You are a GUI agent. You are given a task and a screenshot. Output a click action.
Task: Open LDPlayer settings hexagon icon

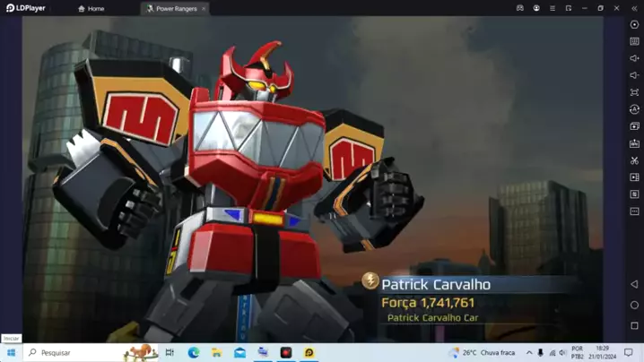(634, 24)
